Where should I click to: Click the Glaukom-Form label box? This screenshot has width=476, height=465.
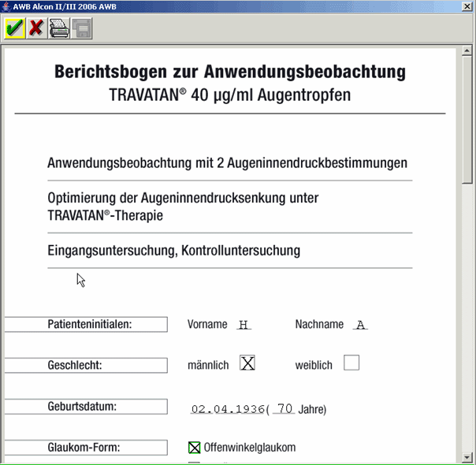[x=86, y=448]
